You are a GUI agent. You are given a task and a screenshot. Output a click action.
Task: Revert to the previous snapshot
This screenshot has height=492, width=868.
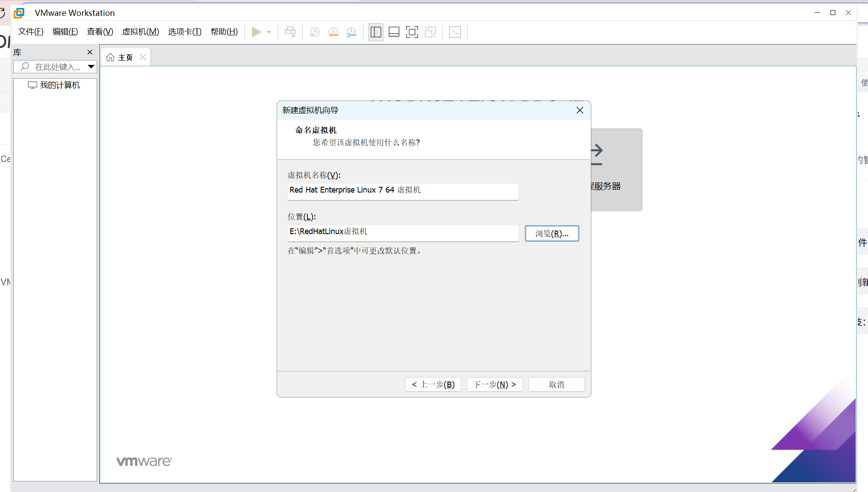pyautogui.click(x=333, y=32)
